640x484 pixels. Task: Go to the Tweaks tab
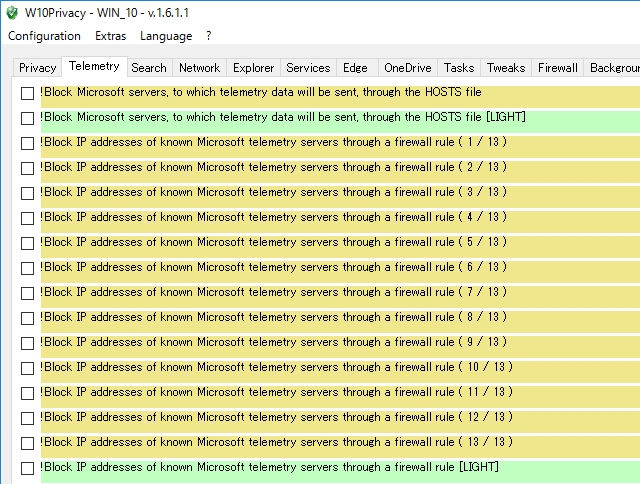pos(506,68)
